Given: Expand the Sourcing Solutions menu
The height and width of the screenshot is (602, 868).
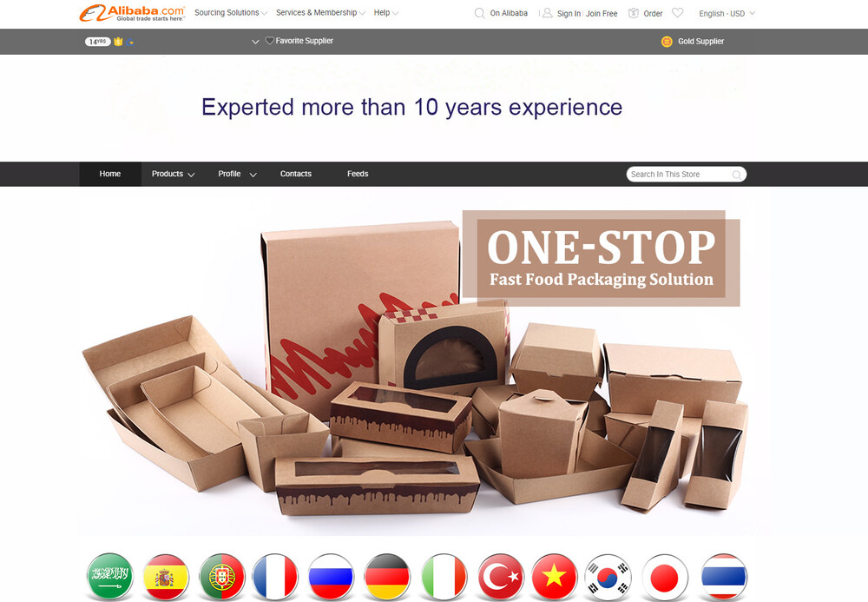Looking at the screenshot, I should click(231, 13).
